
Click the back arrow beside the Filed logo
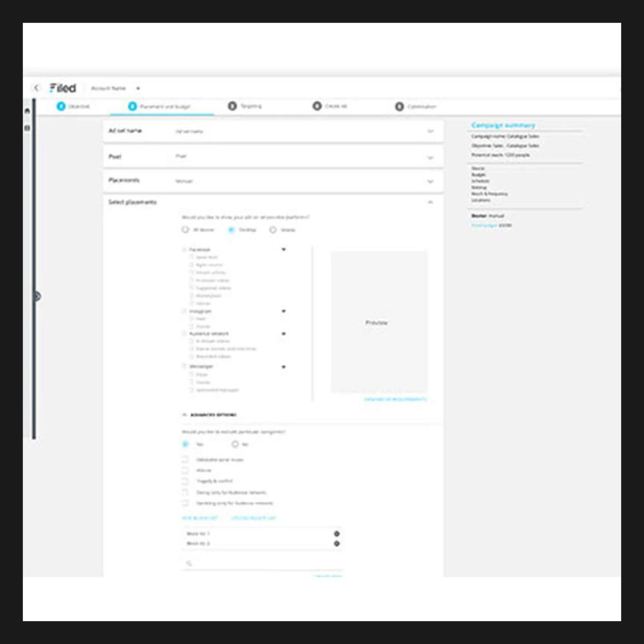tap(37, 88)
